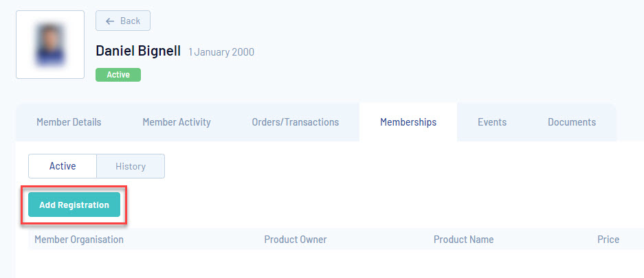Open Daniel Bignell's profile photo
Image resolution: width=644 pixels, height=278 pixels.
point(50,45)
